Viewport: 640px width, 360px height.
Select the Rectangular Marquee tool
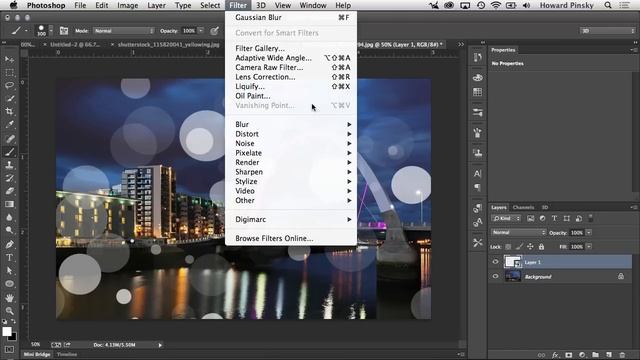[x=9, y=73]
